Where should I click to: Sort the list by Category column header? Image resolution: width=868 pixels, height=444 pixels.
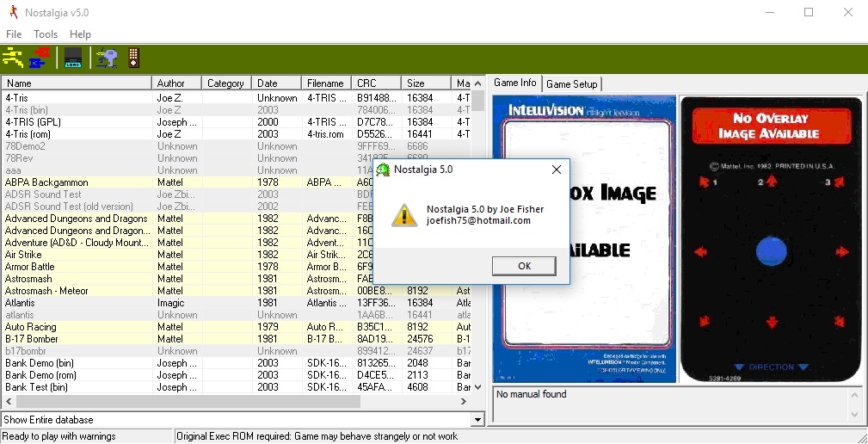[226, 83]
